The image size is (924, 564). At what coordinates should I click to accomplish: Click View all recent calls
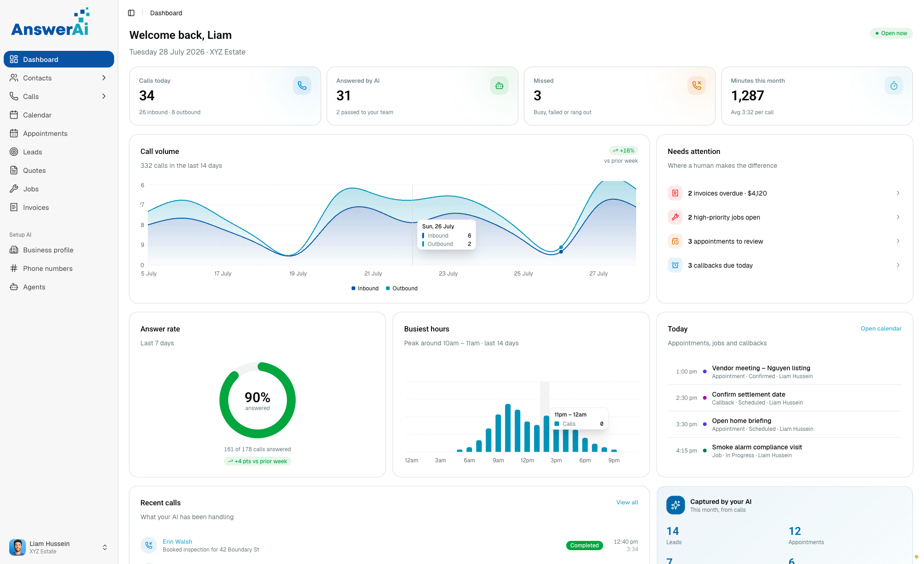627,503
